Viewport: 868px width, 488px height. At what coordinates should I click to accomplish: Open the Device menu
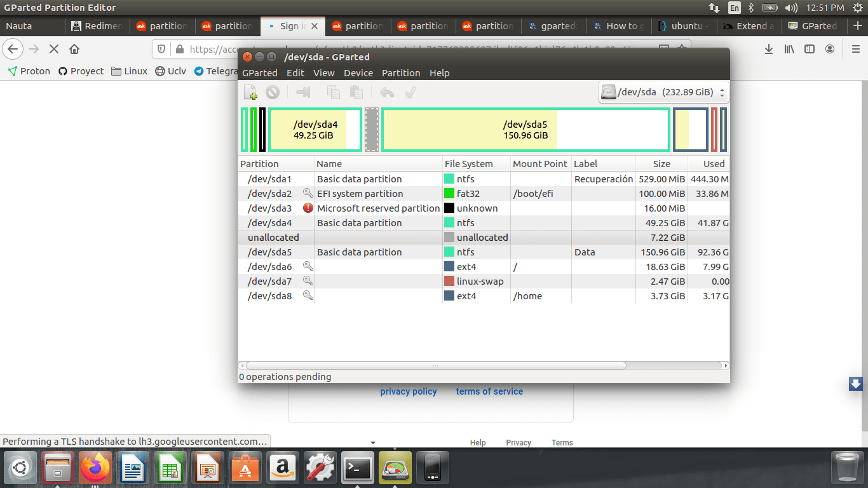tap(358, 72)
